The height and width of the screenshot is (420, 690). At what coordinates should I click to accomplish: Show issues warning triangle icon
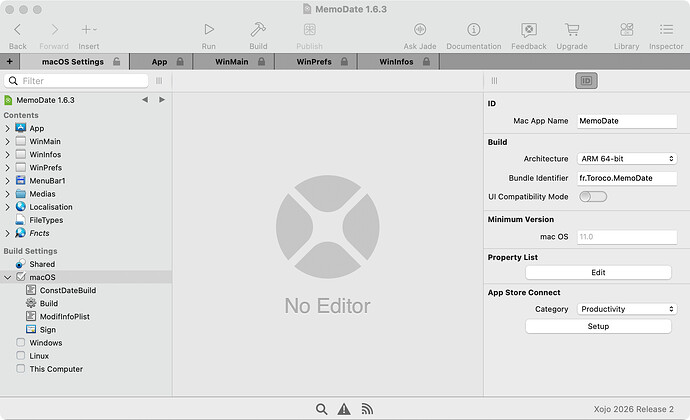344,409
